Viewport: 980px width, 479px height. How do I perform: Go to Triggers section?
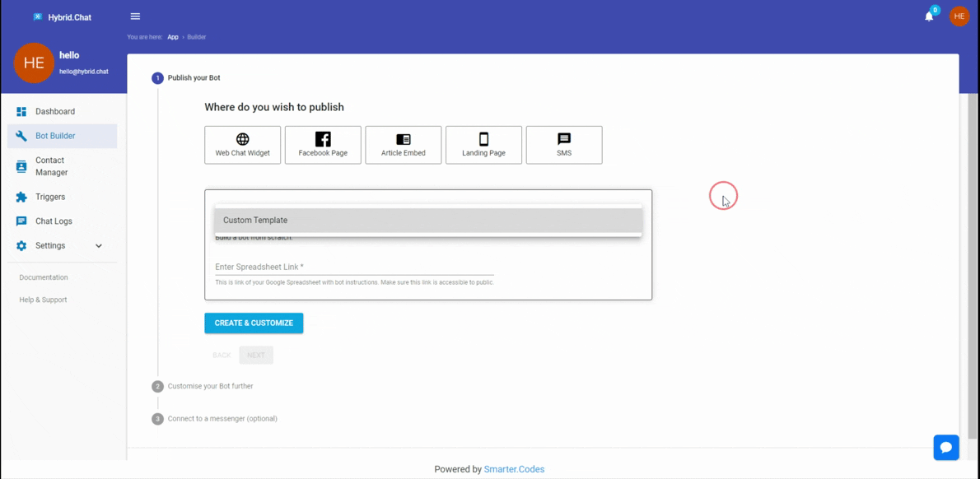pos(62,197)
